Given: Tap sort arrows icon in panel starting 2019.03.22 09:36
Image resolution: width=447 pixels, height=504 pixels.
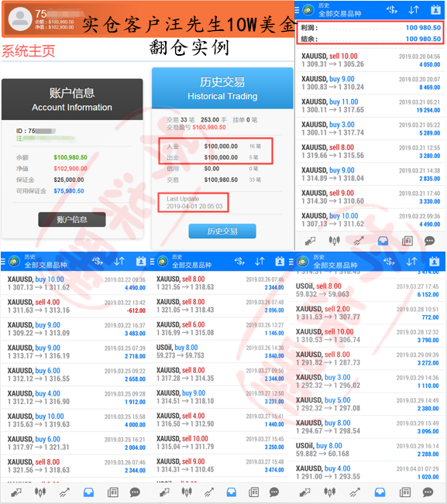Looking at the screenshot, I should click(119, 262).
